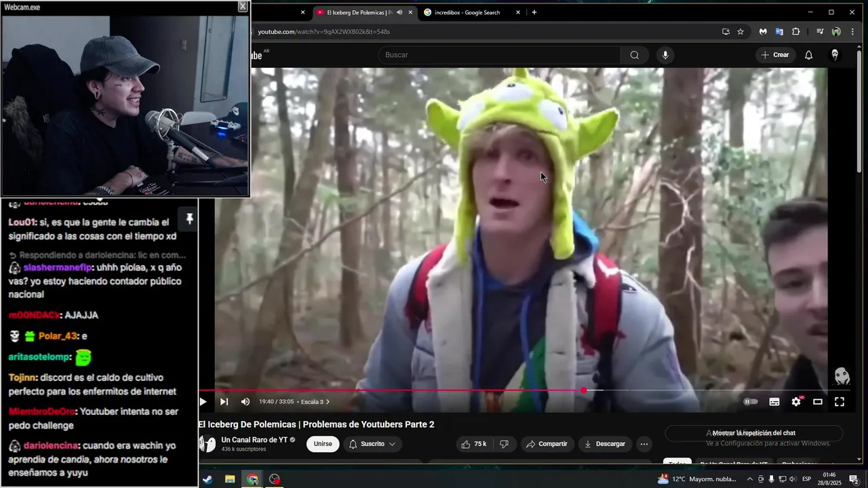Image resolution: width=868 pixels, height=488 pixels.
Task: Skip to the next video
Action: 224,402
